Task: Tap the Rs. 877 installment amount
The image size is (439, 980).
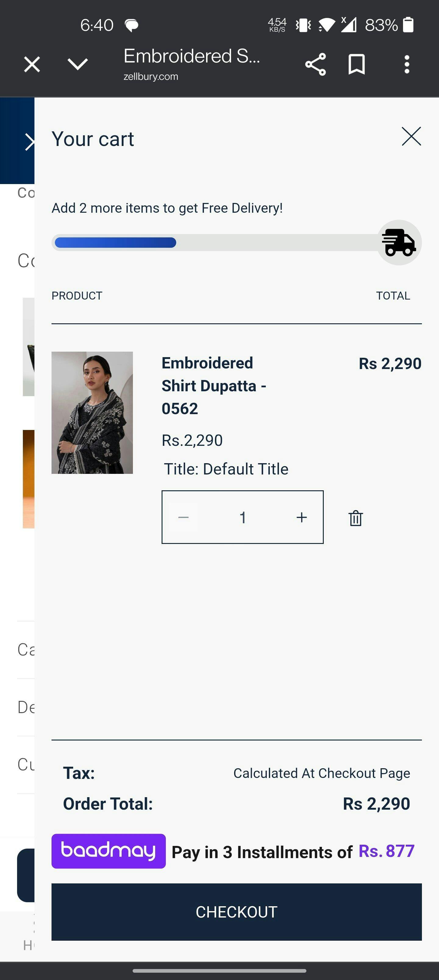Action: [x=386, y=851]
